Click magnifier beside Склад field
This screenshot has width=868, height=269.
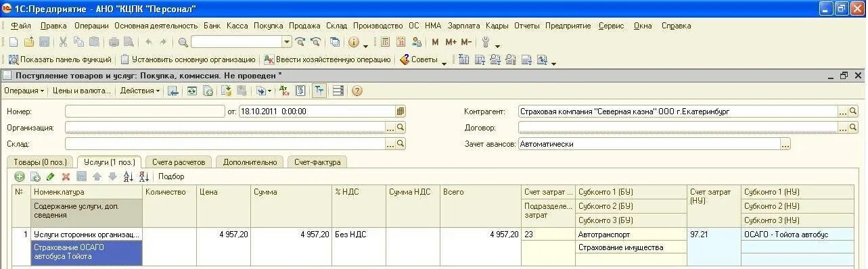[401, 143]
